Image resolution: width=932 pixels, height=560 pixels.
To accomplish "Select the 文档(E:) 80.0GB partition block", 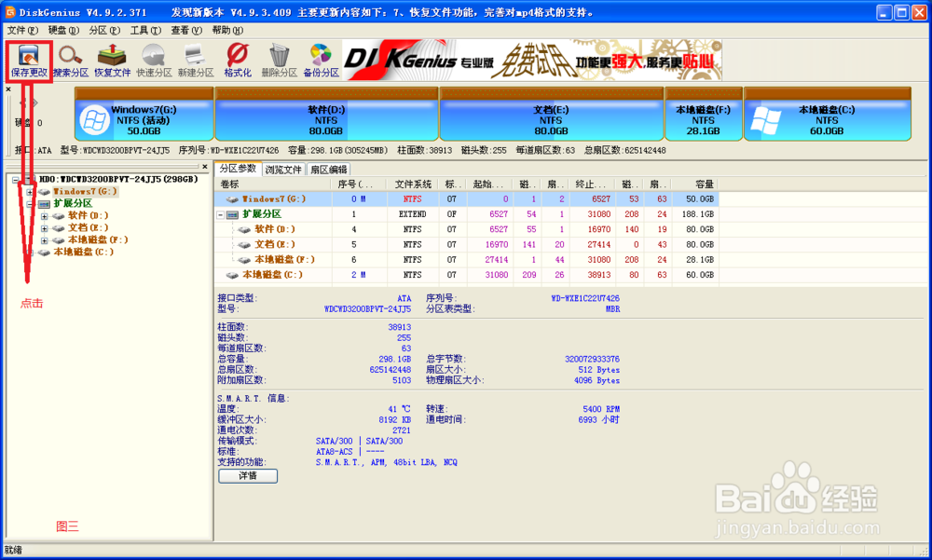I will [x=551, y=114].
